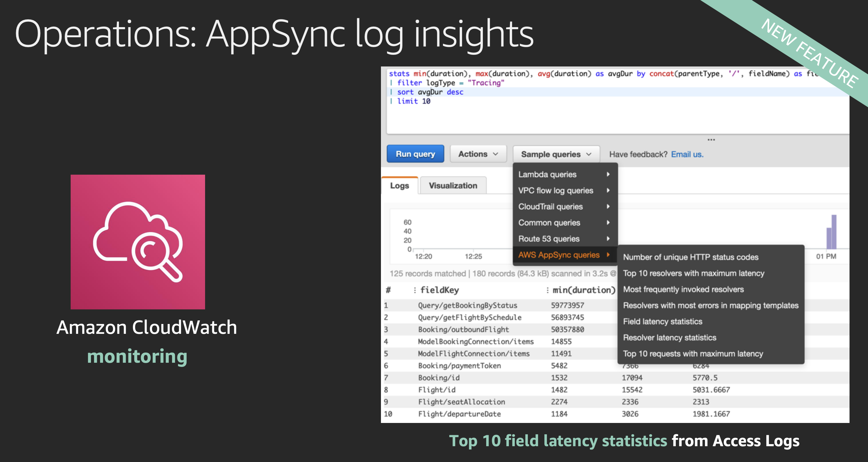The width and height of the screenshot is (868, 462).
Task: Select row Flight/seatAllocation
Action: [616, 402]
